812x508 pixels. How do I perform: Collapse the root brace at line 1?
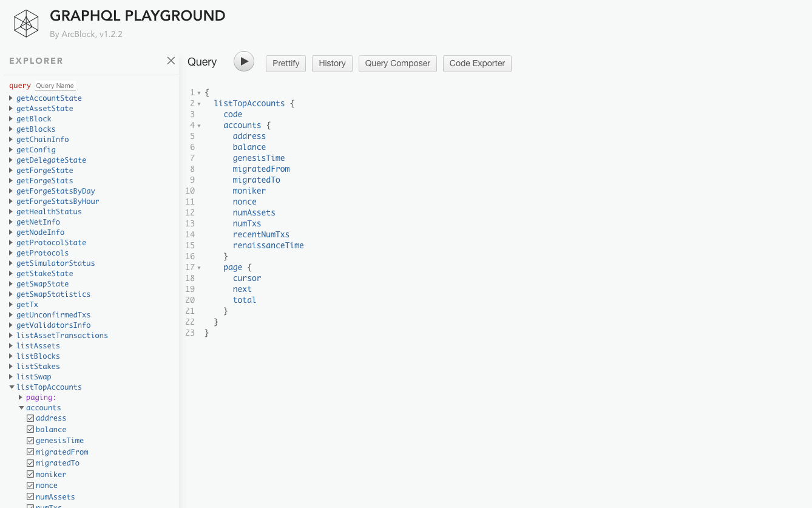(x=199, y=93)
